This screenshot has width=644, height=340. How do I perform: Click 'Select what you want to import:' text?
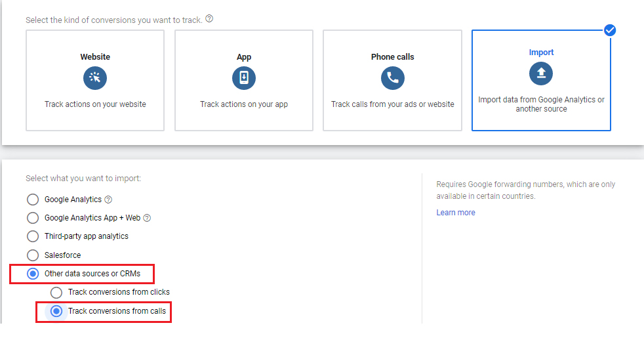[x=83, y=179]
